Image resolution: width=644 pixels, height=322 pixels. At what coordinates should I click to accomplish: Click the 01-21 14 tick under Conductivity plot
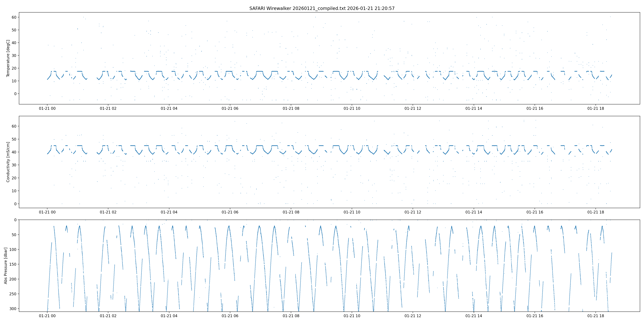click(474, 212)
